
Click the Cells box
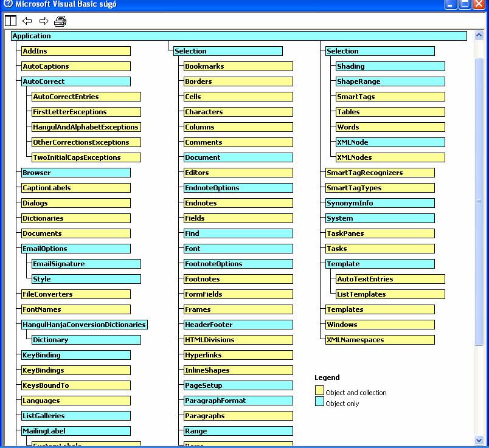tap(238, 97)
